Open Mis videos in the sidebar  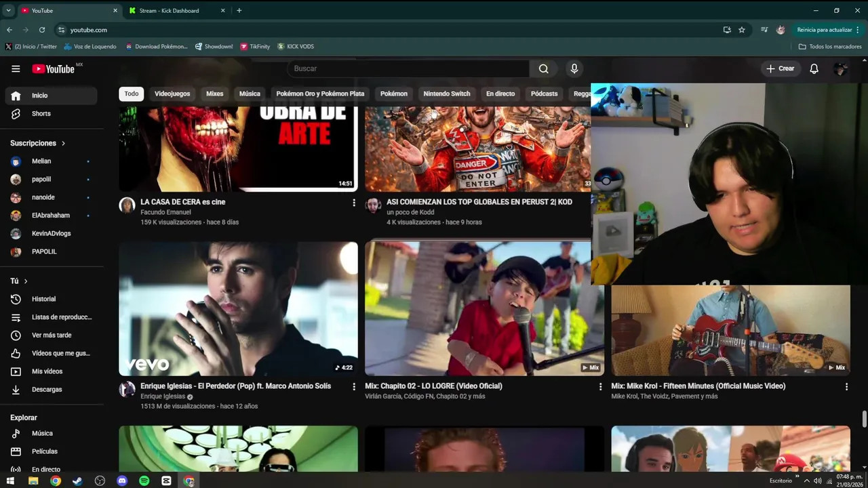(x=52, y=371)
